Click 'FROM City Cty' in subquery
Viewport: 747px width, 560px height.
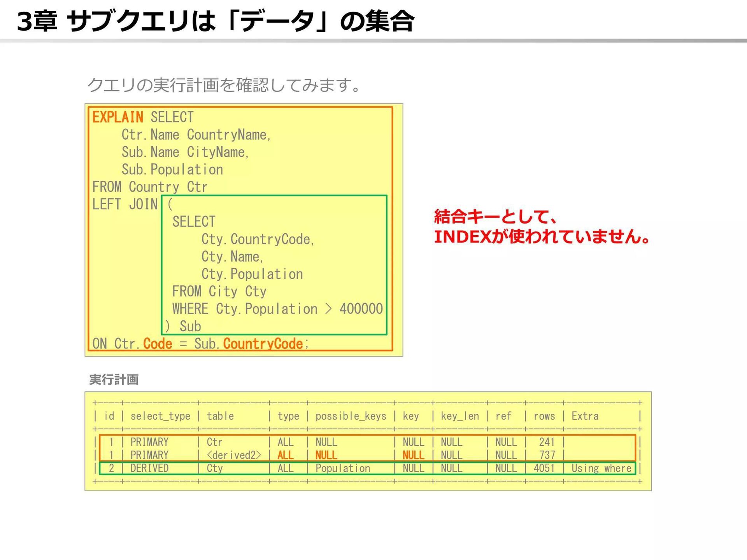[x=219, y=291]
